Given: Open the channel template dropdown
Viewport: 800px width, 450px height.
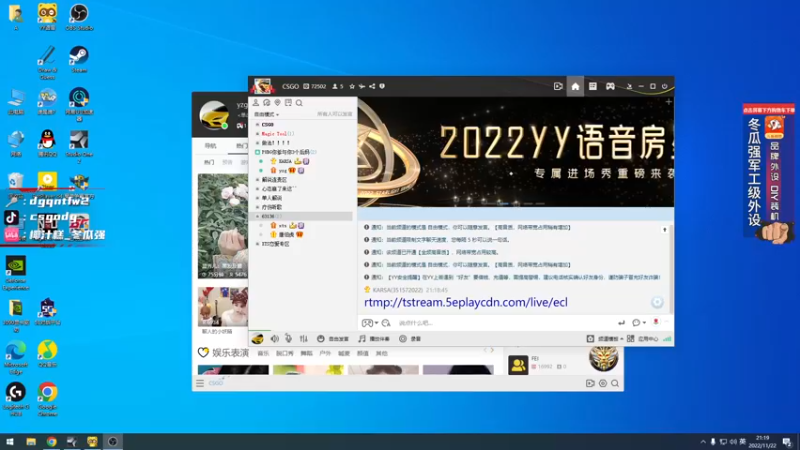Looking at the screenshot, I should [x=605, y=339].
